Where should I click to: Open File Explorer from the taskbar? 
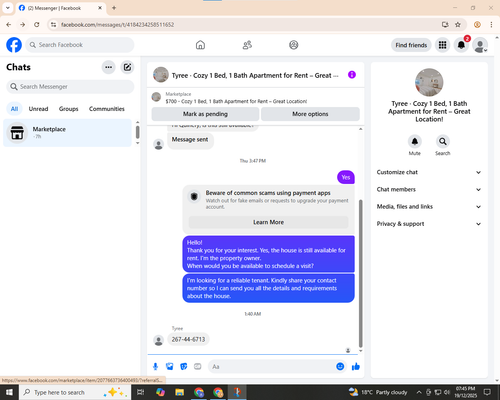[x=180, y=392]
